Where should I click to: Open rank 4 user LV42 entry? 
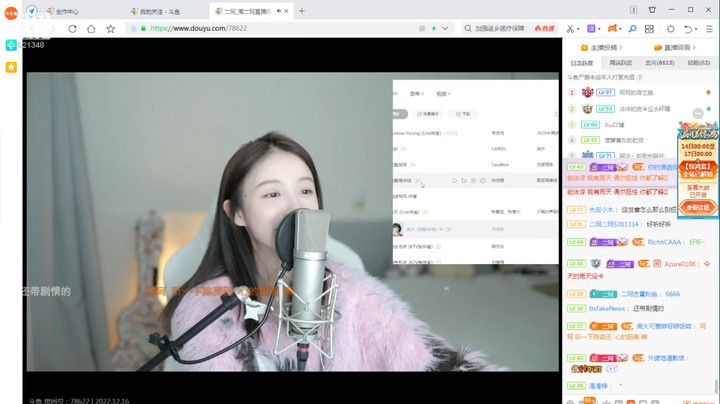[x=638, y=140]
